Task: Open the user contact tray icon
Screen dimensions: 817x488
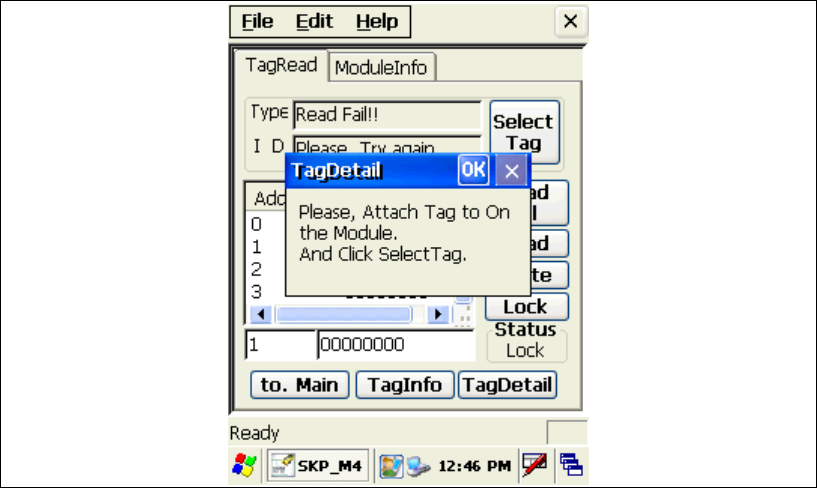Action: pos(390,466)
